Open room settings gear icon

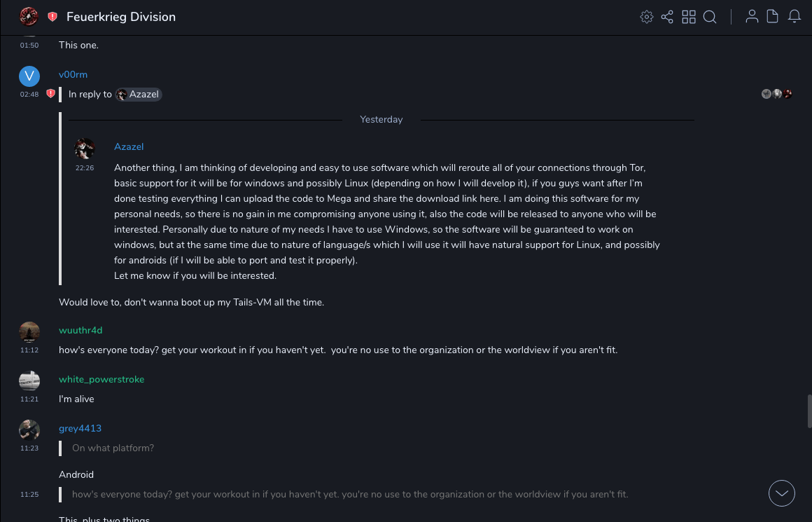[x=647, y=17]
